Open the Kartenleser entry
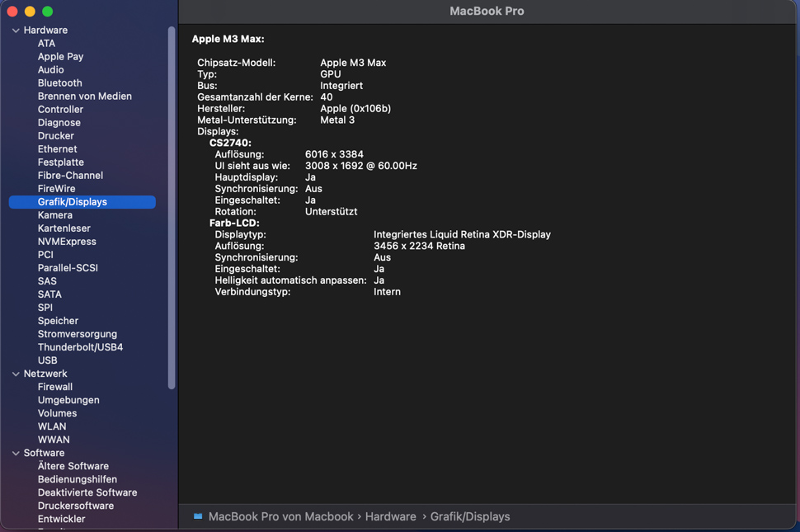800x532 pixels. tap(64, 228)
